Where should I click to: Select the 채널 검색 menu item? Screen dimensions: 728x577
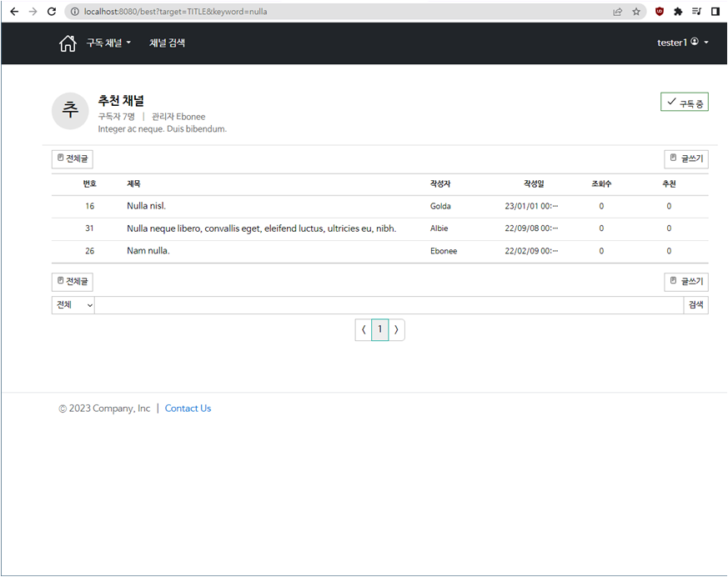coord(167,43)
